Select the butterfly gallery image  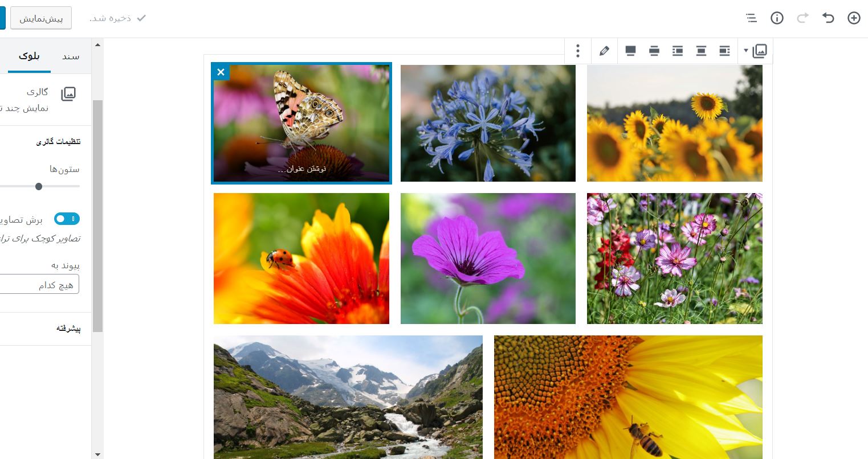coord(301,123)
